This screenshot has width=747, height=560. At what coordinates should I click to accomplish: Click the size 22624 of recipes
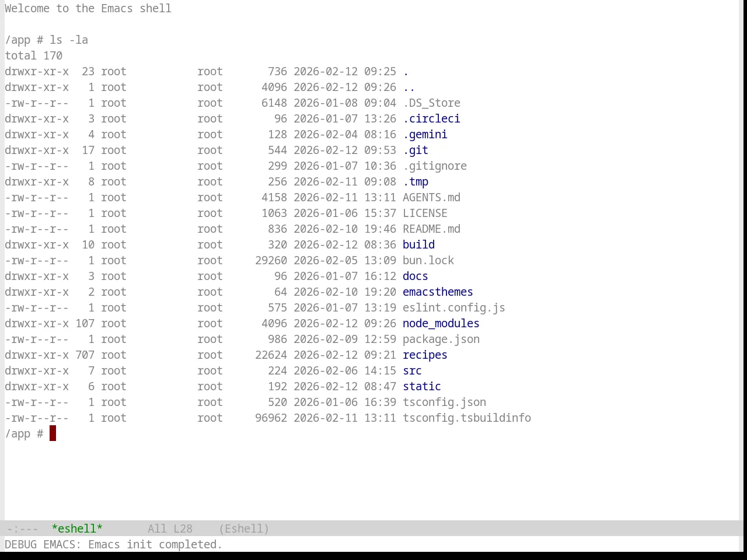tap(271, 355)
